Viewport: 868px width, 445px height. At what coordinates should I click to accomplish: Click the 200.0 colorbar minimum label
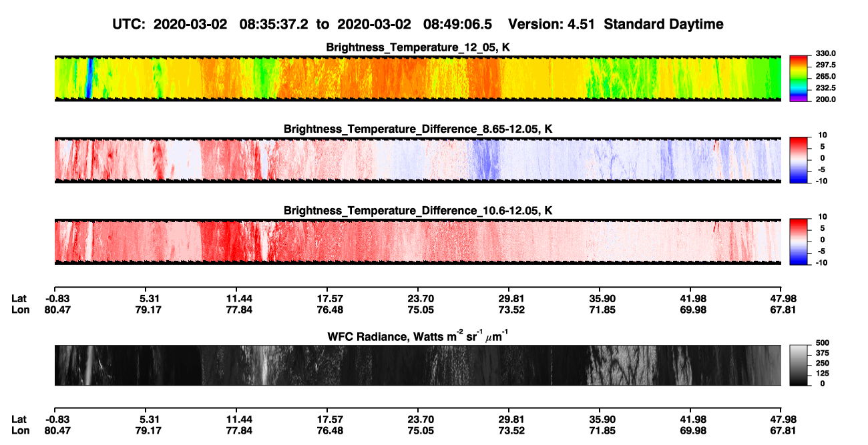(x=825, y=99)
